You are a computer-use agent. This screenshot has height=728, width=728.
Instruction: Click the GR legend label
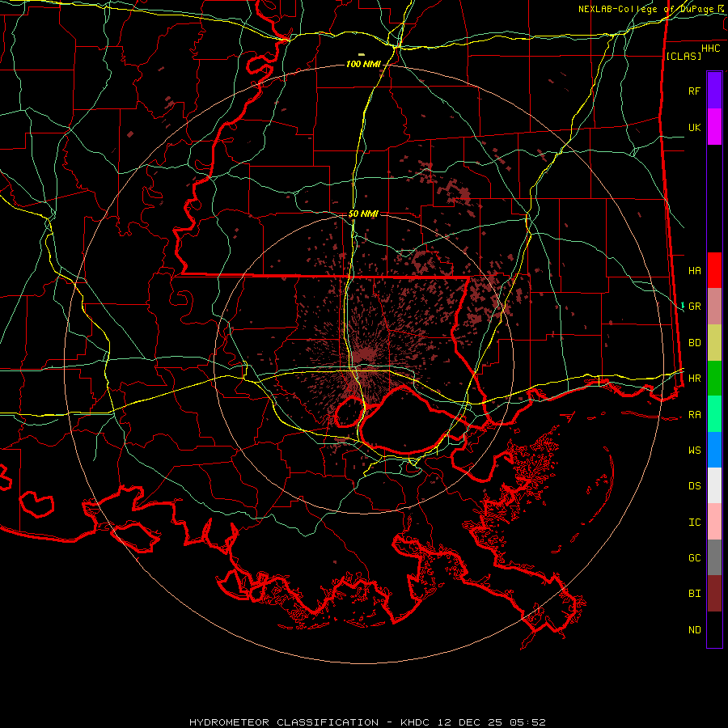coord(694,307)
